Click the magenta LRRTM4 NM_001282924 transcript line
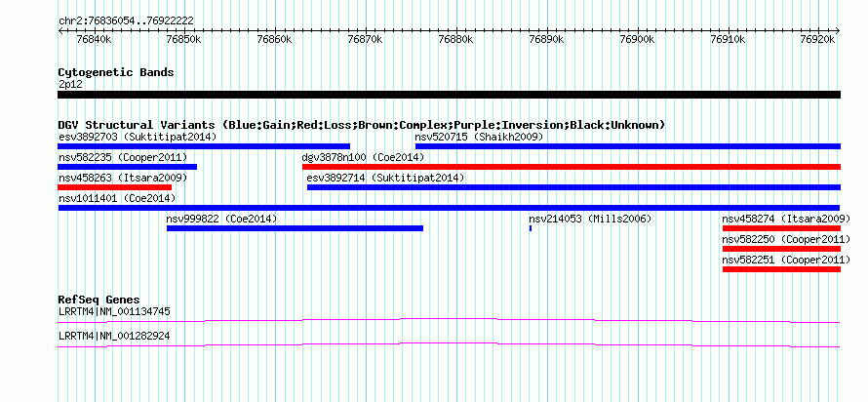The height and width of the screenshot is (402, 868). pyautogui.click(x=449, y=345)
